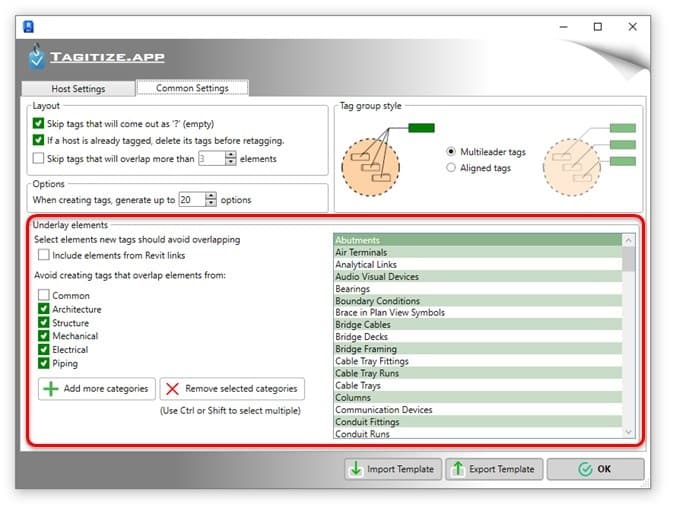Click the Export Template button
Image resolution: width=675 pixels, height=509 pixels.
pyautogui.click(x=494, y=469)
